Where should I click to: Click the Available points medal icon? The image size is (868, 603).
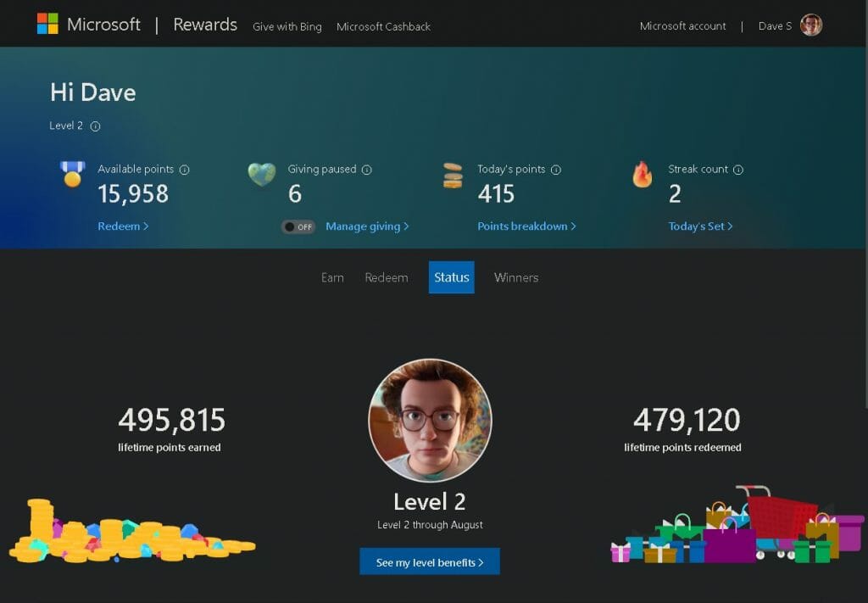[x=73, y=174]
